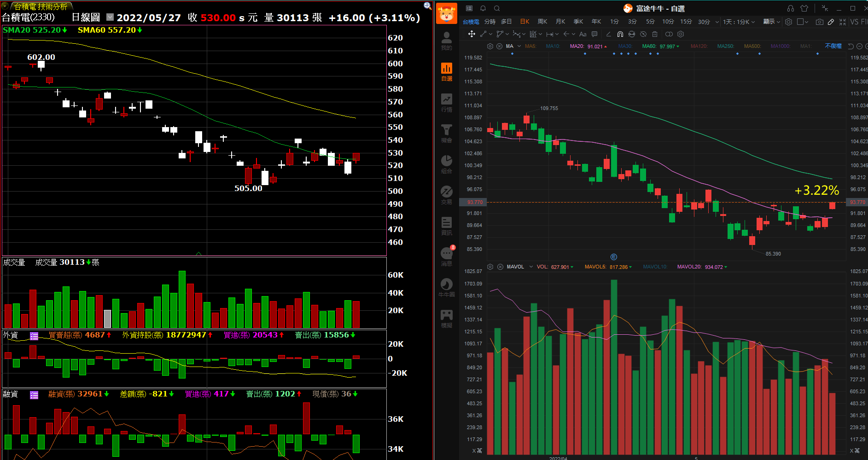Click the headset customer service icon
Image resolution: width=868 pixels, height=460 pixels.
(791, 8)
